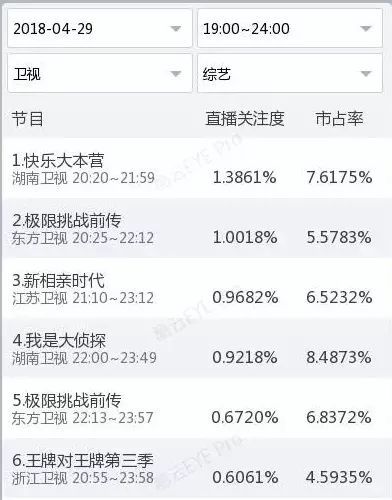Screen dimensions: 392x500
Task: Click the arrow icon in 综艺 selector
Action: pos(366,74)
